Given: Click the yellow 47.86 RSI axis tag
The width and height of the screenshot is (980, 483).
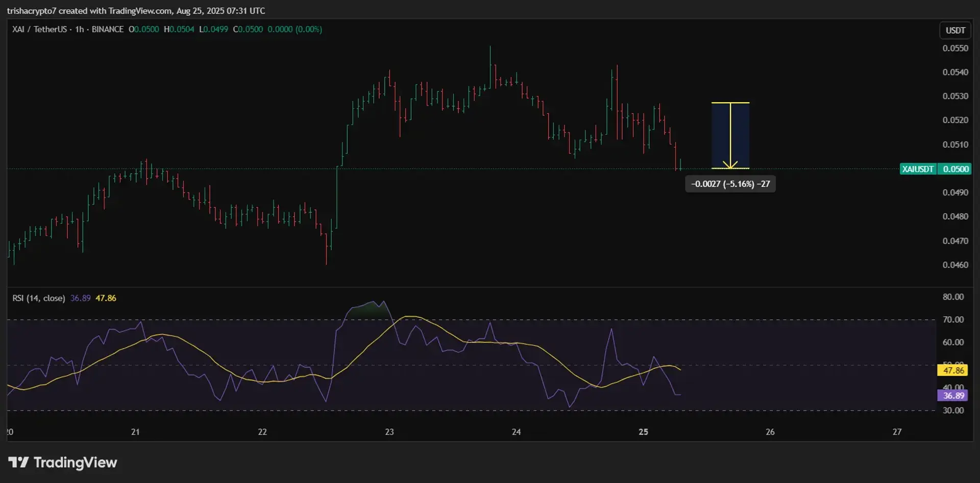Looking at the screenshot, I should pos(953,370).
